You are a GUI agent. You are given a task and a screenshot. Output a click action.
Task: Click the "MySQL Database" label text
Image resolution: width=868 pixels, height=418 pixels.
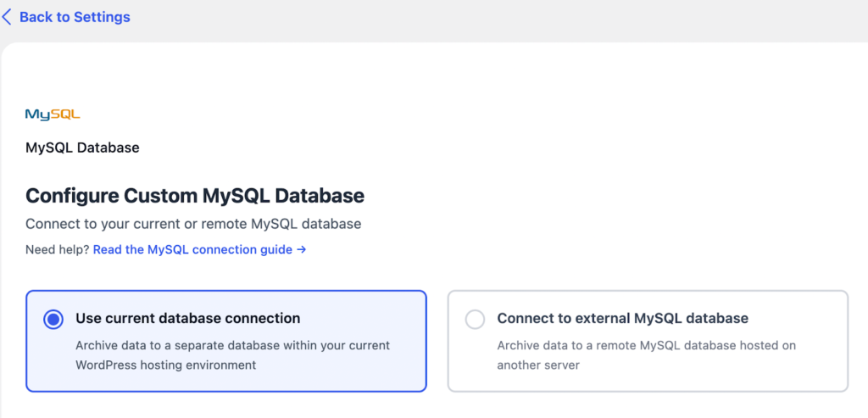pos(82,148)
